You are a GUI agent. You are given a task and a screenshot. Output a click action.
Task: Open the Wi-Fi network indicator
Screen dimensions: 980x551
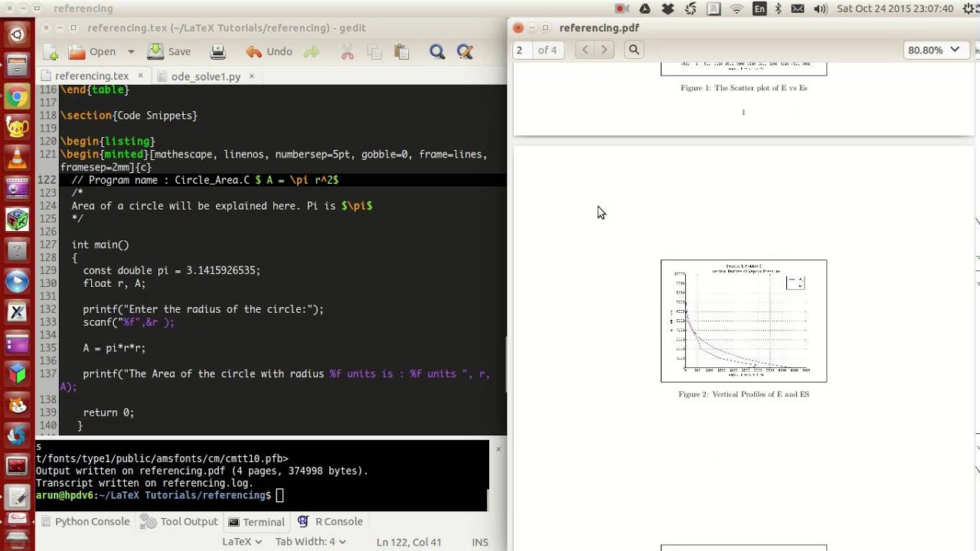(x=737, y=8)
